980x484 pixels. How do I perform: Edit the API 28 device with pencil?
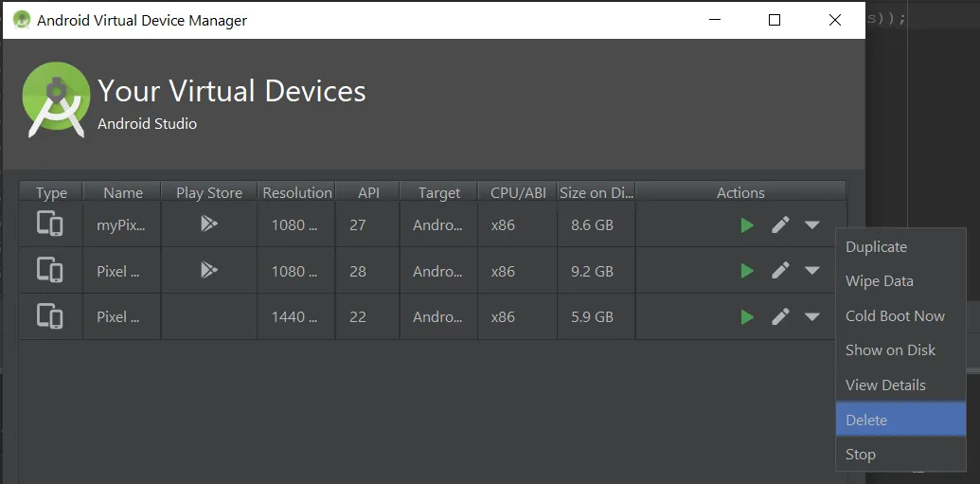[780, 271]
